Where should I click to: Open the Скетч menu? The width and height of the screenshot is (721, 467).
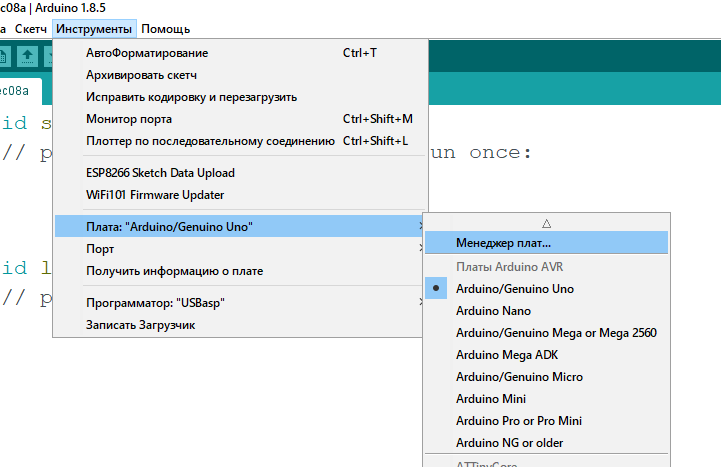(31, 29)
